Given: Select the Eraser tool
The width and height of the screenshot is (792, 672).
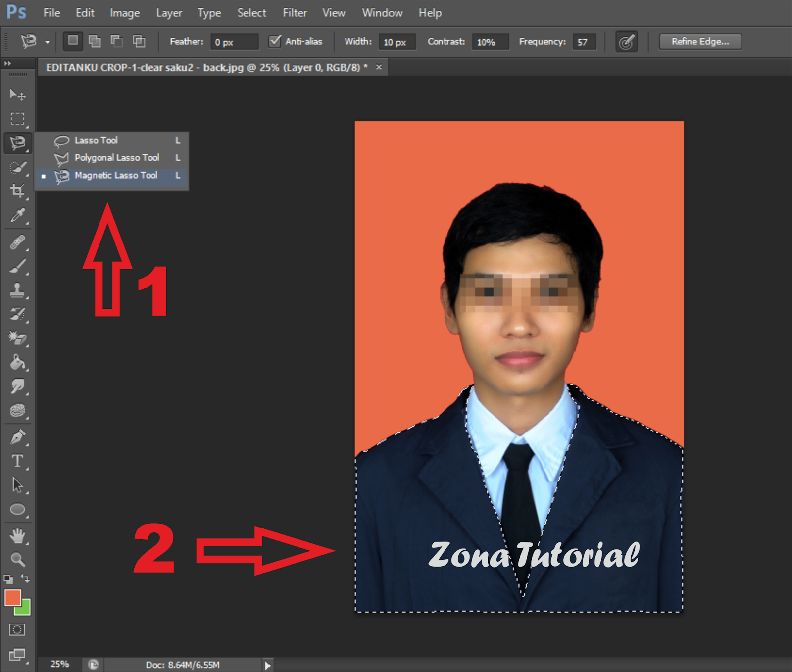Looking at the screenshot, I should tap(17, 338).
